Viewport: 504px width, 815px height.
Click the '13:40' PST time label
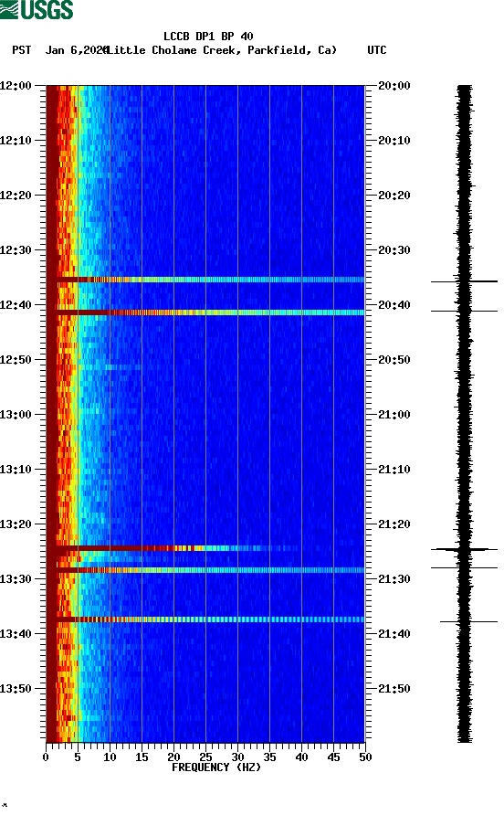click(x=16, y=634)
